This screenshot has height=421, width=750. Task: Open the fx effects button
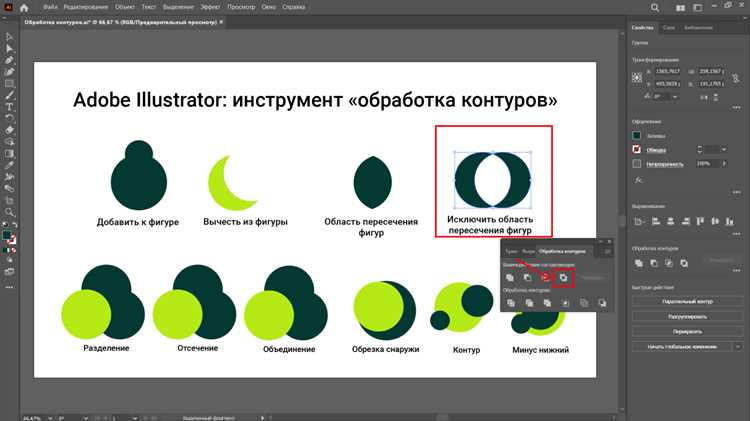pyautogui.click(x=638, y=180)
